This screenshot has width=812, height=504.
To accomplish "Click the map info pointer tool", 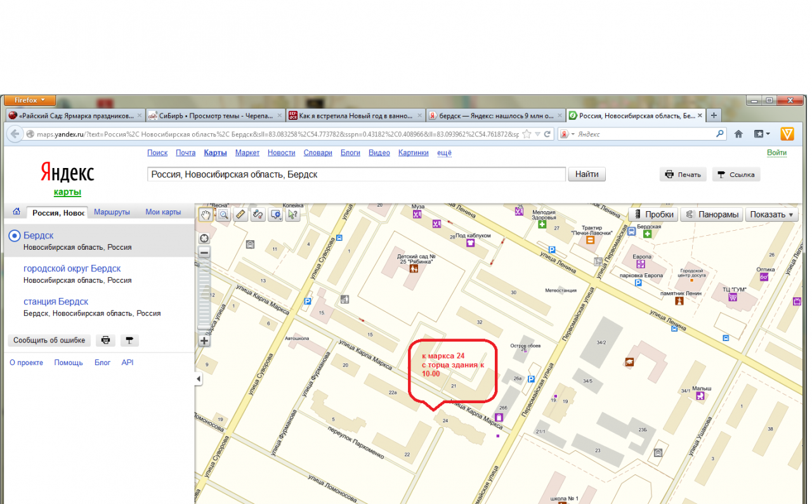I will tap(292, 215).
